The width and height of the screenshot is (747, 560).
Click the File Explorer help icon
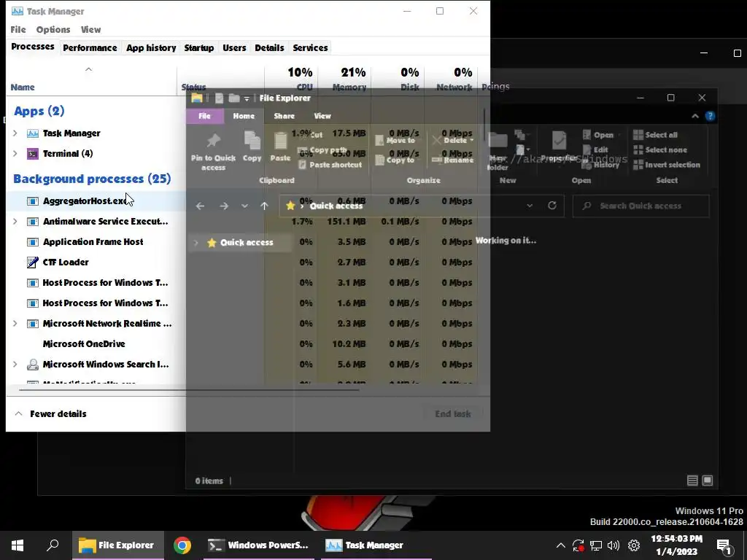(x=710, y=116)
